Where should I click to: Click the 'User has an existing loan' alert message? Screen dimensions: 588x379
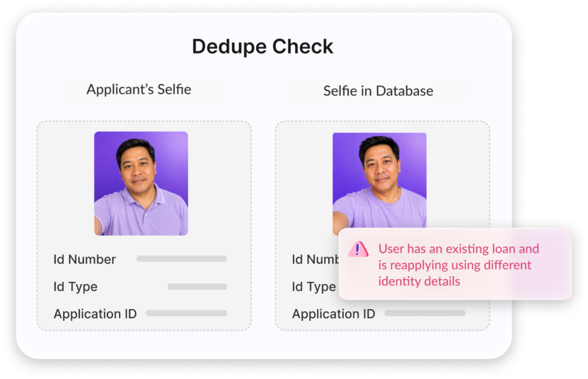459,265
